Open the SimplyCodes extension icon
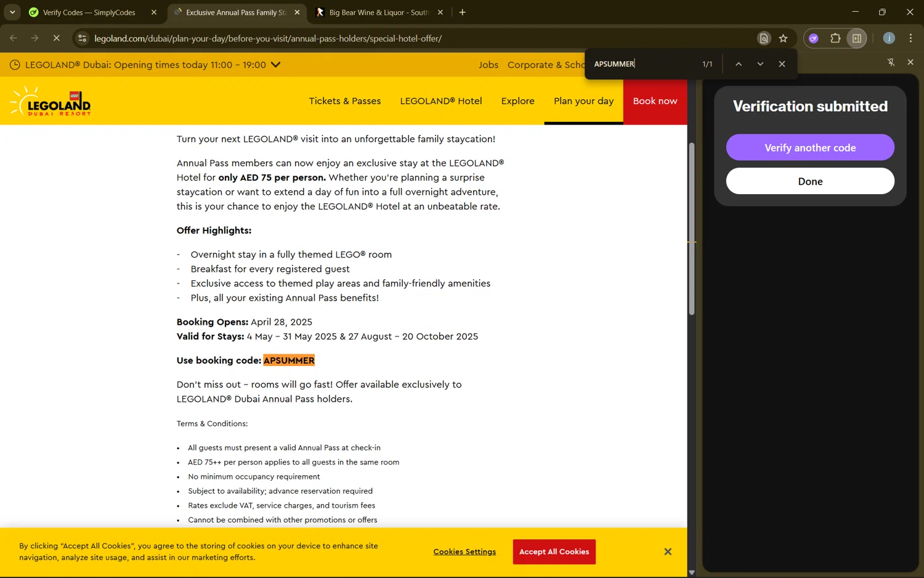 point(814,38)
